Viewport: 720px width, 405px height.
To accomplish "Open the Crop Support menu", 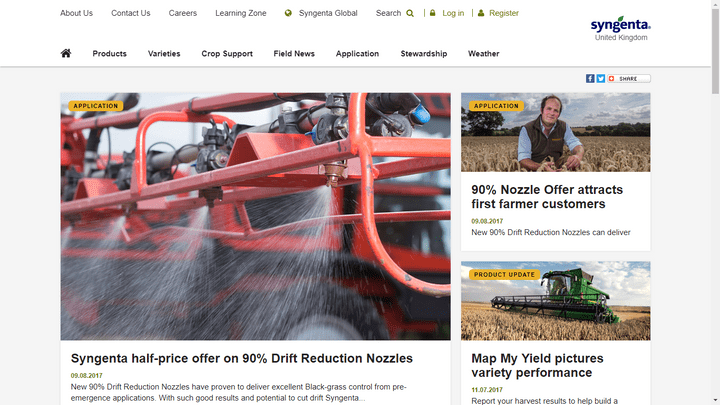I will (x=227, y=54).
